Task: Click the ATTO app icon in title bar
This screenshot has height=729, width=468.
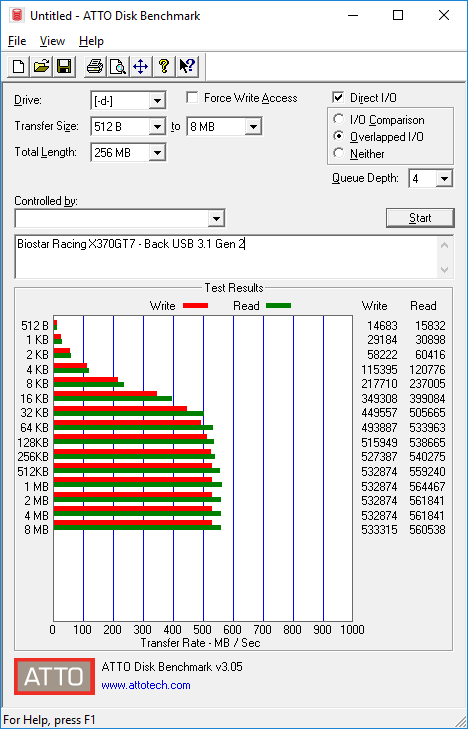Action: pos(17,15)
